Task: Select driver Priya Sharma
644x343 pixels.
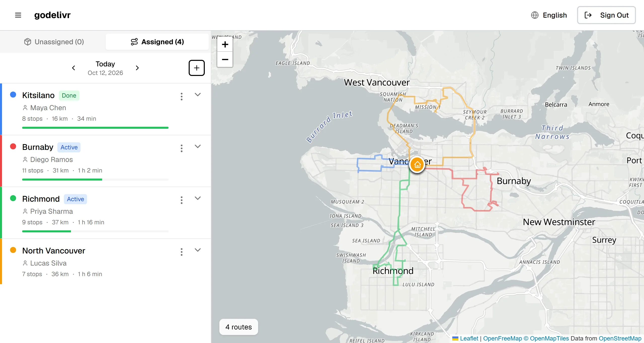Action: click(51, 211)
